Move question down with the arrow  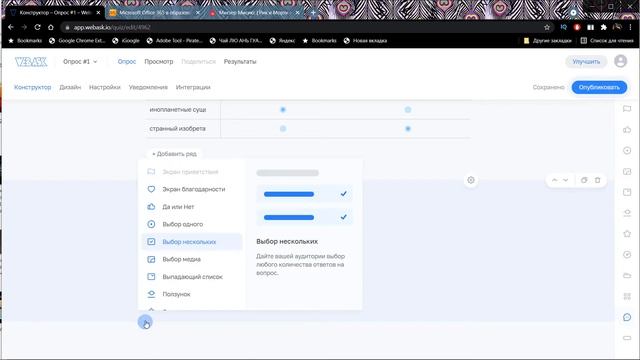566,180
